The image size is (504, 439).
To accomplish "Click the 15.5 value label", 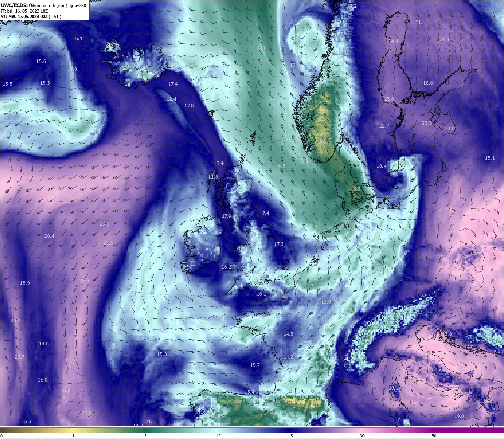I will 7,84.
